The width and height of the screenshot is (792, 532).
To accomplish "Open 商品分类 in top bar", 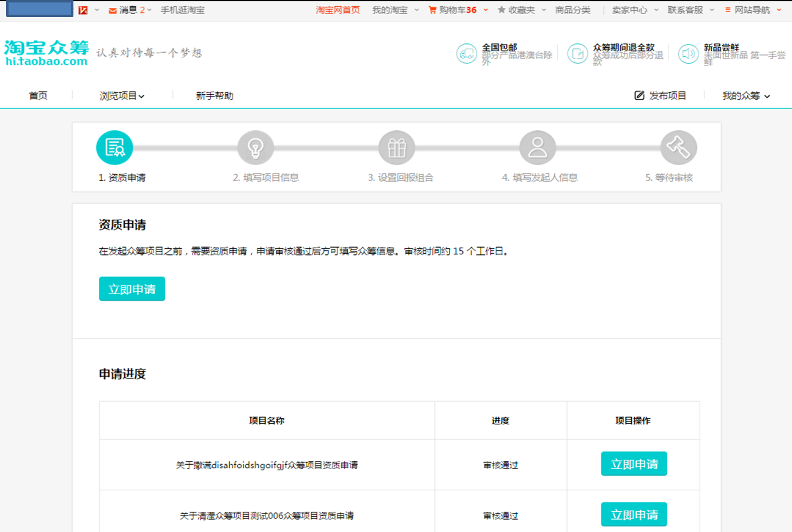I will click(573, 10).
